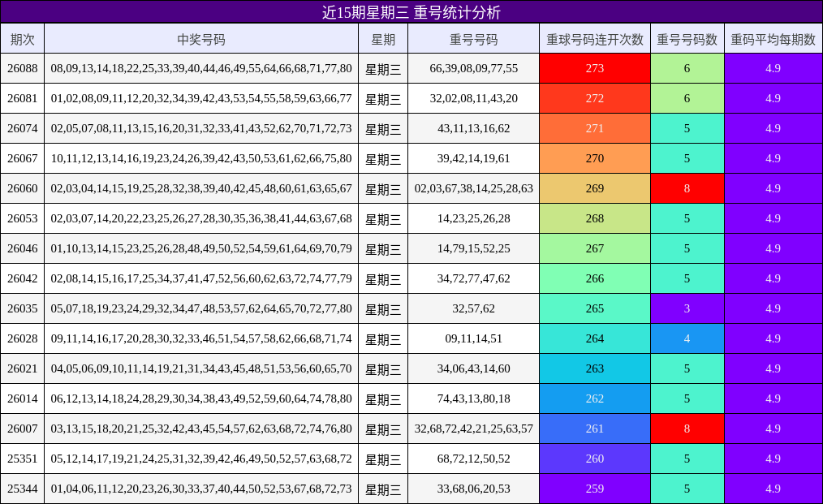The height and width of the screenshot is (504, 823).
Task: Click the green 6 cell of row 26088
Action: 686,68
